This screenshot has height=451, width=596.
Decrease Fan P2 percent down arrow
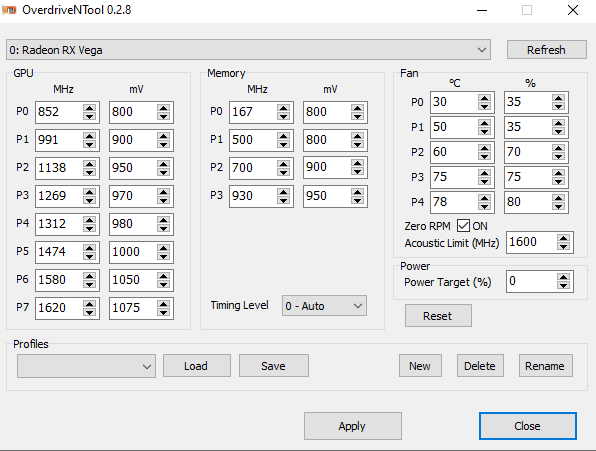coord(558,156)
